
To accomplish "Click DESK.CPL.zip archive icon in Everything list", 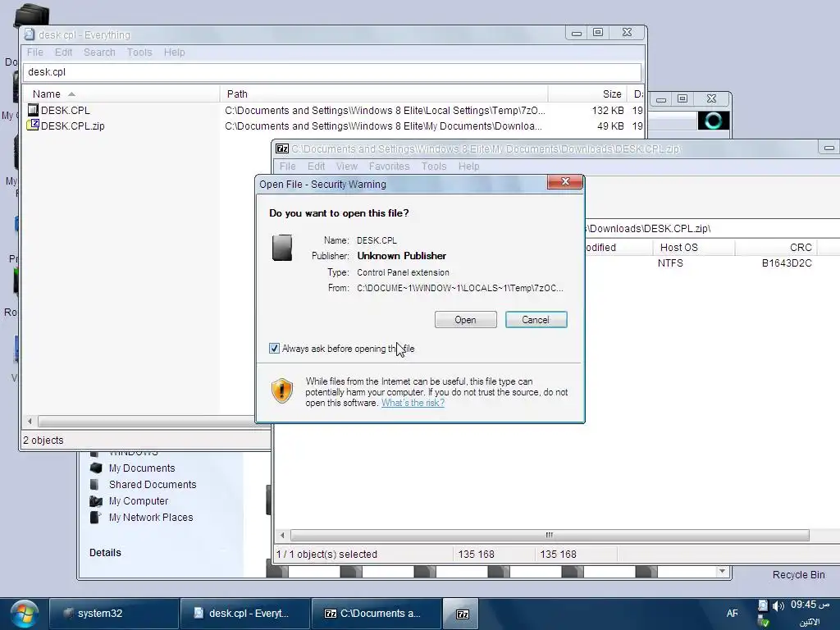I will click(x=33, y=126).
